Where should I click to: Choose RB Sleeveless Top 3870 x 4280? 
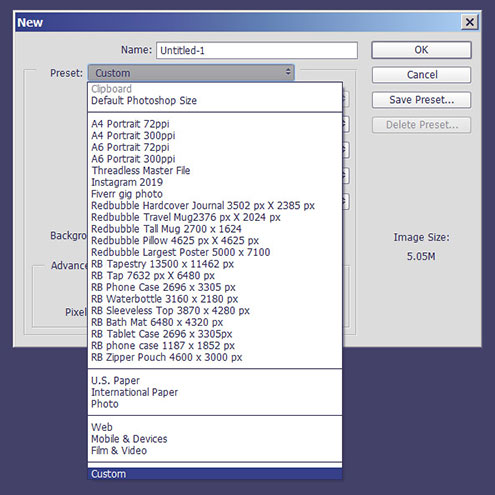215,310
